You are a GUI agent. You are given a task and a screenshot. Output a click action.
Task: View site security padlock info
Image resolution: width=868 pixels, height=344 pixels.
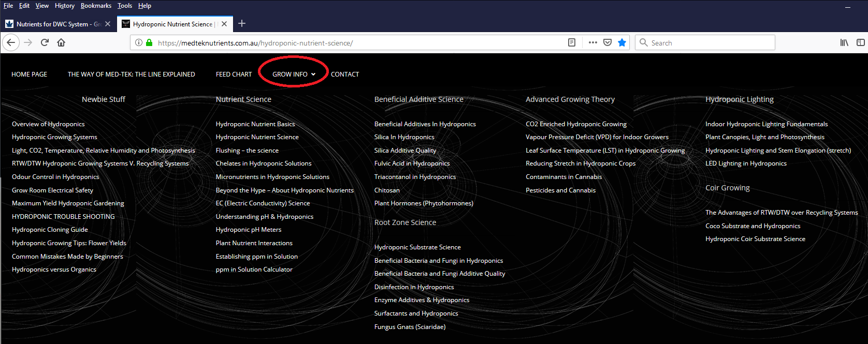coord(149,42)
